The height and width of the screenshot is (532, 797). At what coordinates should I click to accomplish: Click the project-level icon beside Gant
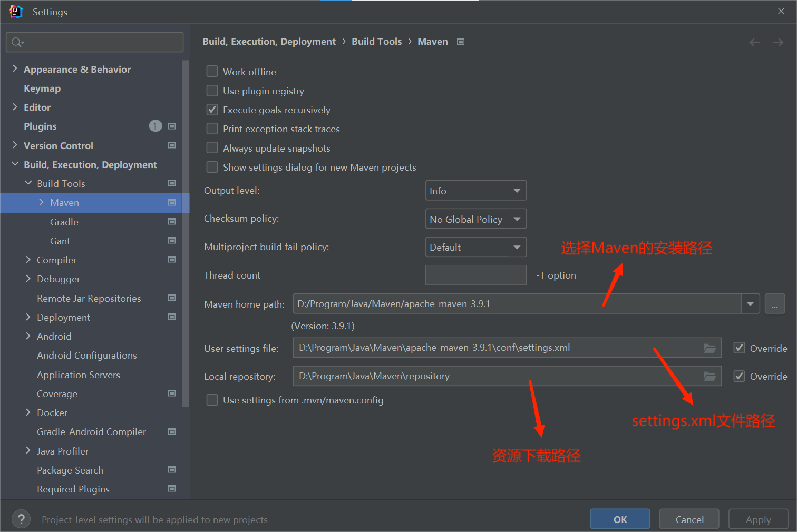172,240
